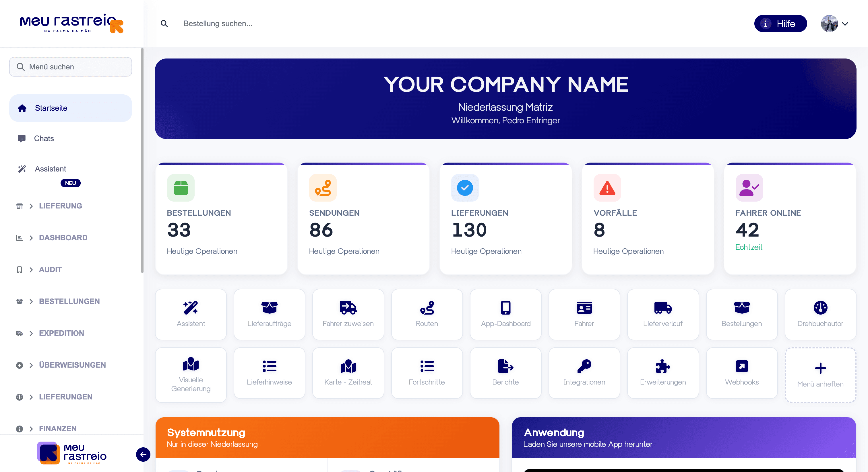
Task: Open the Bestellungen box tile
Action: coord(742,315)
